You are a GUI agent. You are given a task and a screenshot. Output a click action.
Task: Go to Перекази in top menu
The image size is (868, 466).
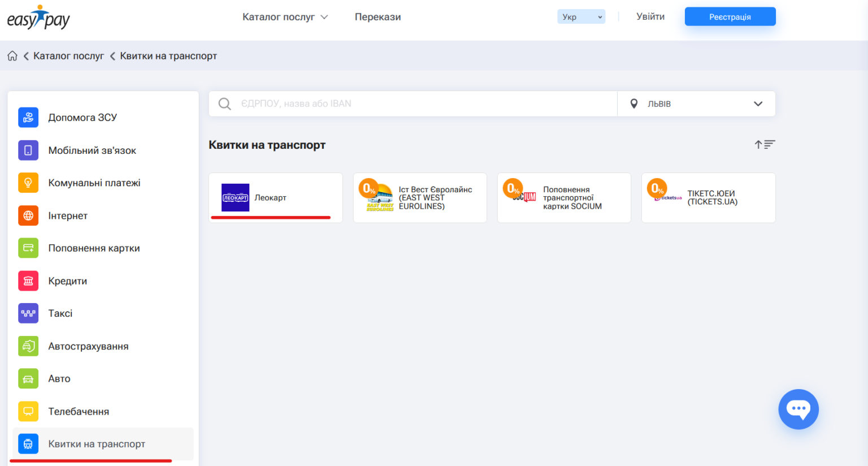(x=377, y=17)
